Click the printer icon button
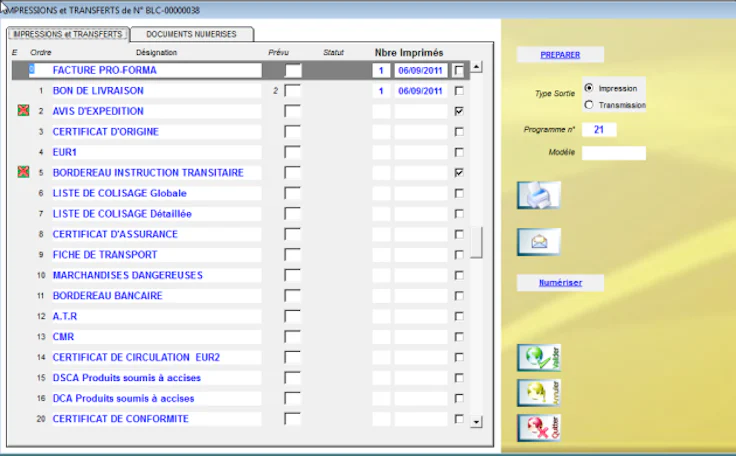Viewport: 736px width, 456px height. click(x=538, y=195)
